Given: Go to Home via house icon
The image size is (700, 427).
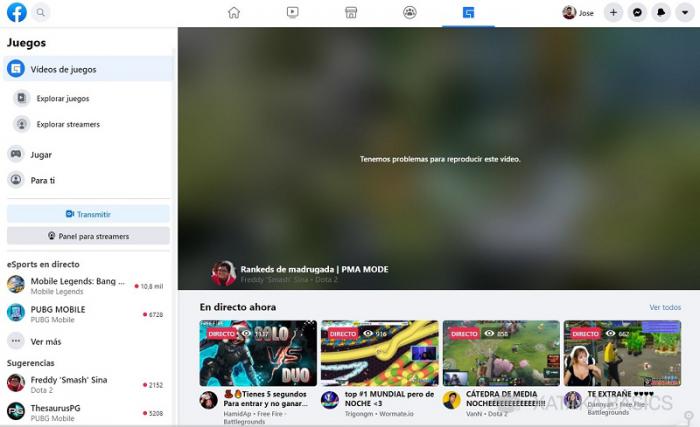Looking at the screenshot, I should [234, 12].
